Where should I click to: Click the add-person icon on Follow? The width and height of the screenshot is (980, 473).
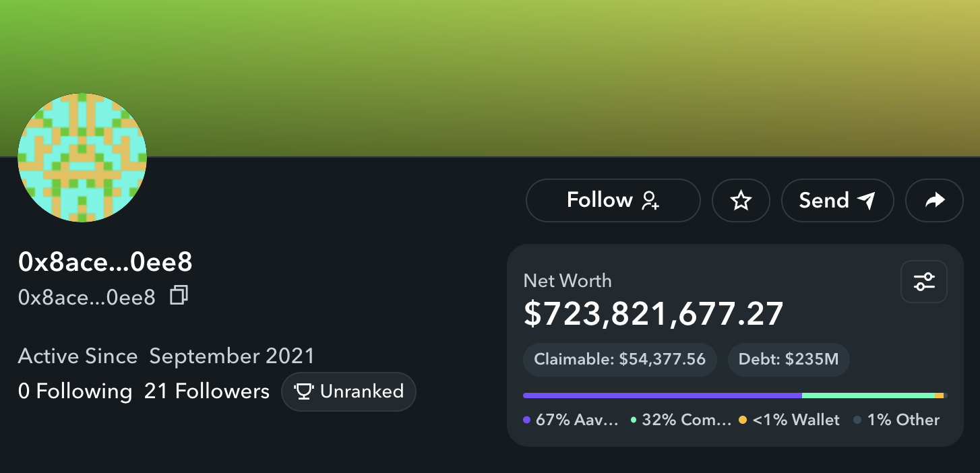click(x=650, y=200)
